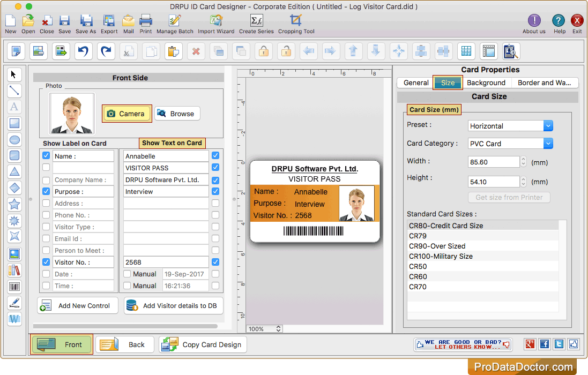
Task: Switch to the General tab
Action: [416, 83]
